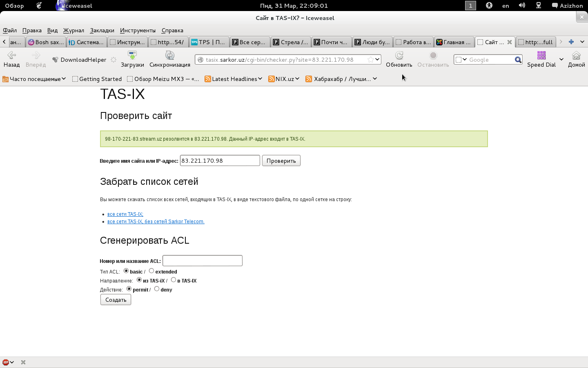
Task: Open the Downloads (Загрузки) toolbar icon
Action: click(132, 56)
